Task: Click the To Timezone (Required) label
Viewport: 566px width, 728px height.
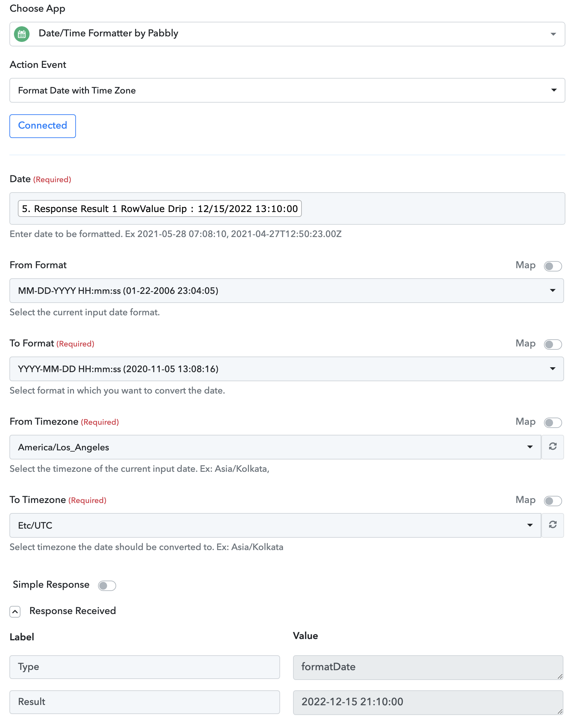Action: tap(58, 500)
